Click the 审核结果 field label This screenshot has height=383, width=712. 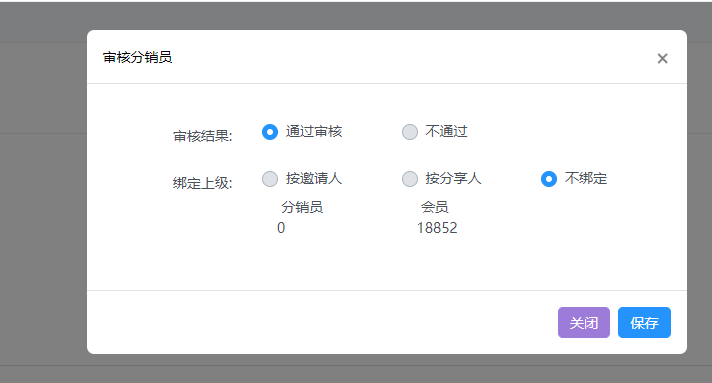[x=203, y=136]
